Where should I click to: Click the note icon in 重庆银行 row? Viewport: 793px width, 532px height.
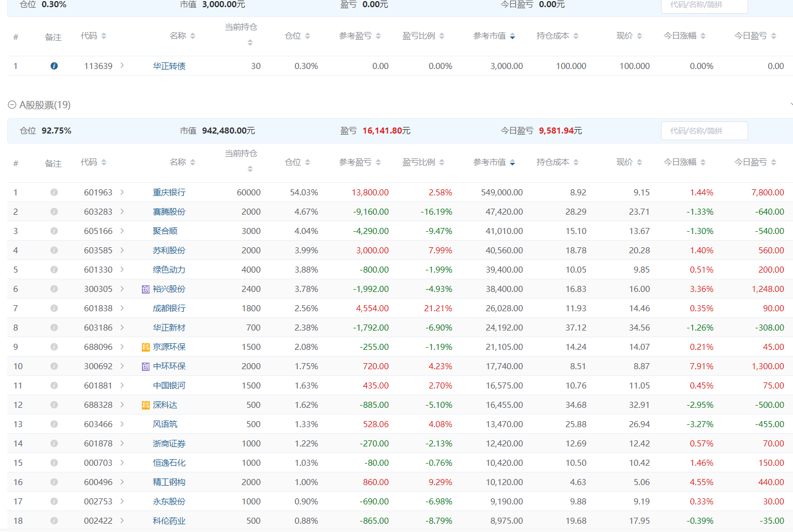(x=54, y=192)
